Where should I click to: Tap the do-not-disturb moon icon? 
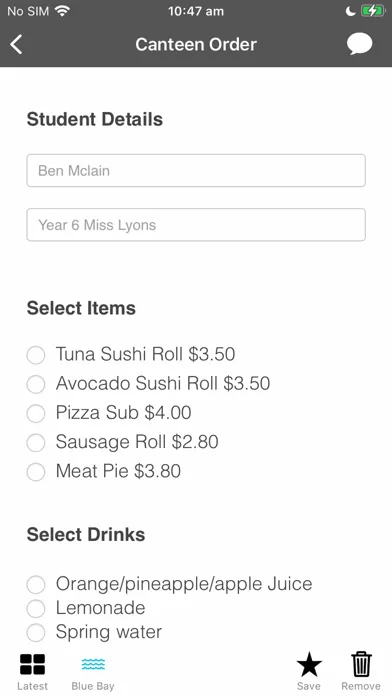pos(351,11)
